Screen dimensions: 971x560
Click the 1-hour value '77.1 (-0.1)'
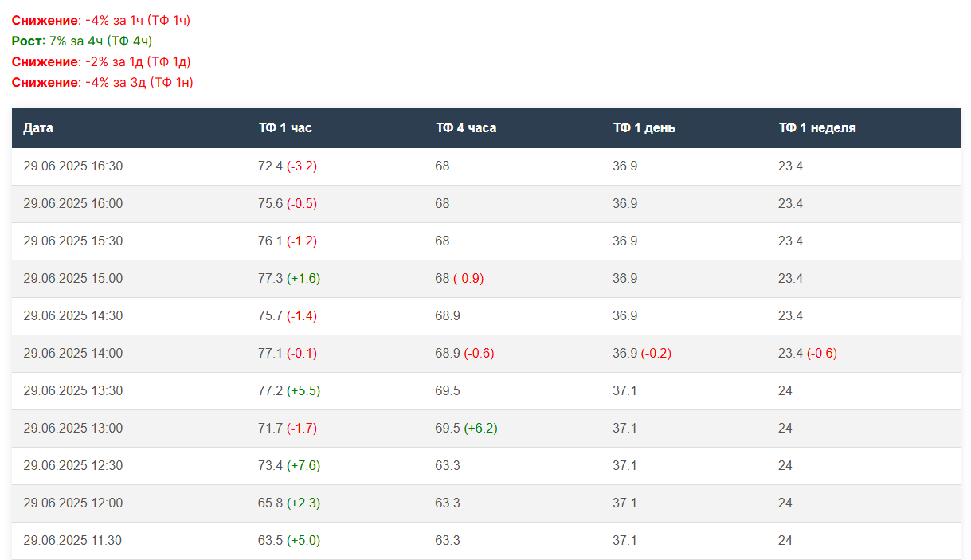click(x=288, y=353)
